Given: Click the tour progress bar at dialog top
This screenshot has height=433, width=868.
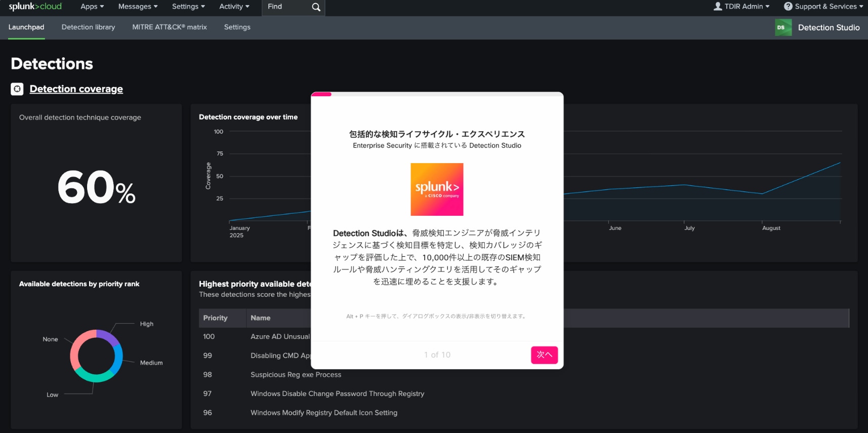Looking at the screenshot, I should click(x=437, y=94).
